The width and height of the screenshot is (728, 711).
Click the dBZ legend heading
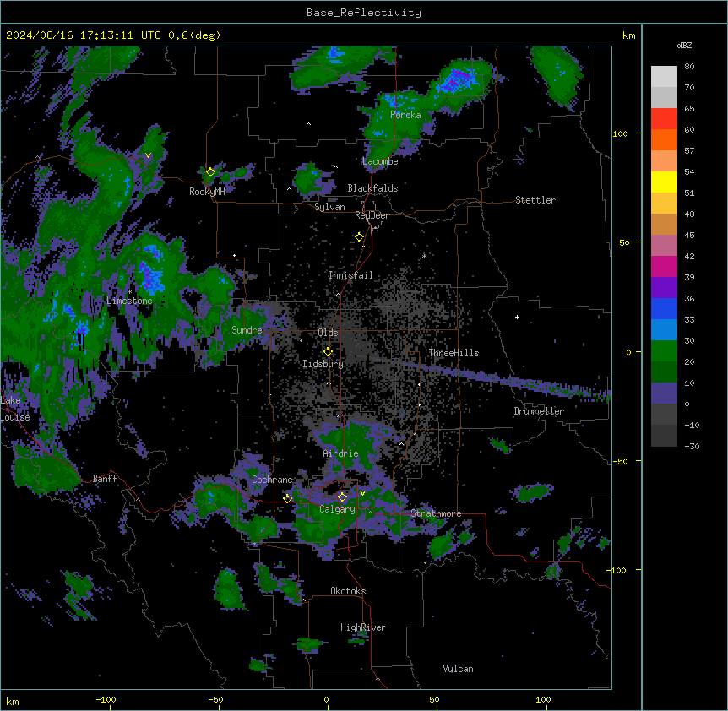(x=684, y=45)
